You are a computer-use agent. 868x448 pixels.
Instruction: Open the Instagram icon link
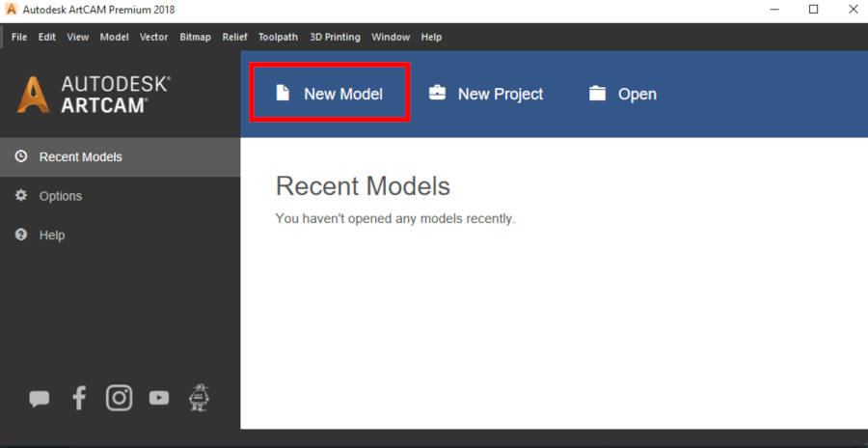[x=119, y=398]
